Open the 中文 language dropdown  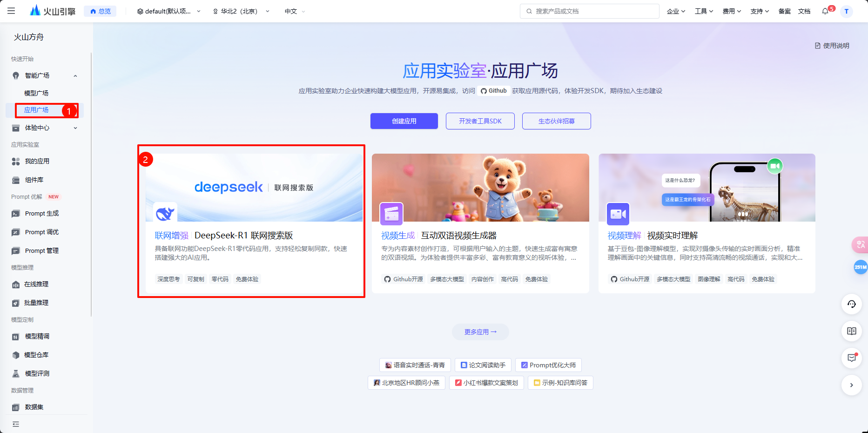pyautogui.click(x=295, y=11)
